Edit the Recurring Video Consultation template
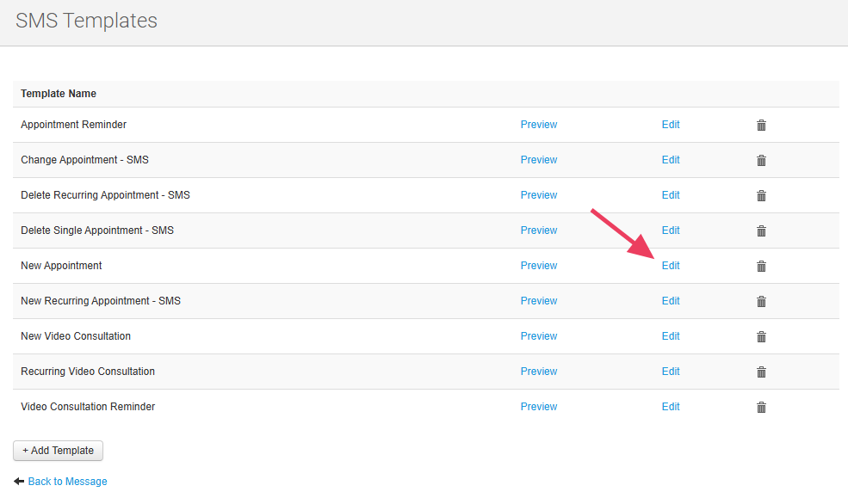This screenshot has height=504, width=848. click(x=671, y=372)
